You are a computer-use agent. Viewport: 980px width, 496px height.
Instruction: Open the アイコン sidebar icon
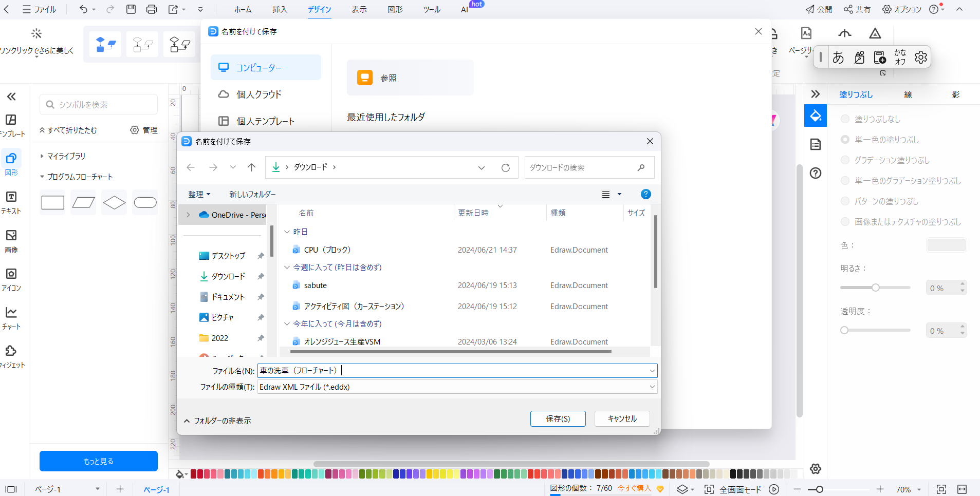11,279
